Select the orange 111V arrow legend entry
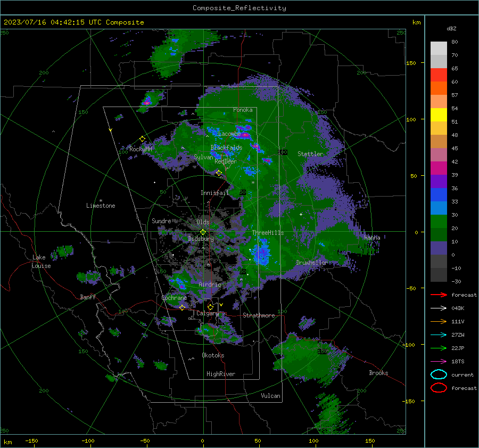This screenshot has width=479, height=448. 439,321
